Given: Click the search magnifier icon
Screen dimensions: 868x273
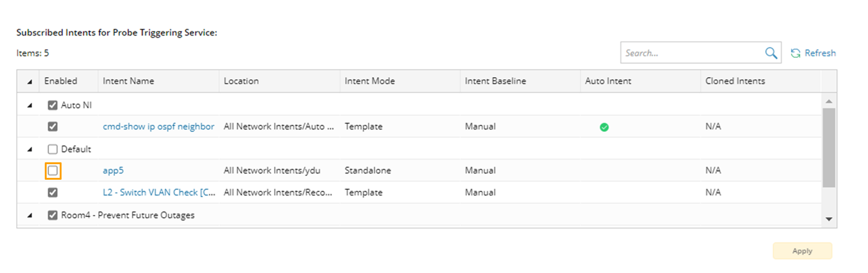Looking at the screenshot, I should [x=771, y=53].
